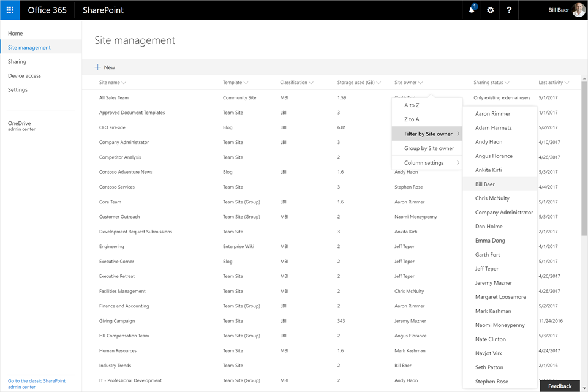Click the Feedback button

click(559, 386)
